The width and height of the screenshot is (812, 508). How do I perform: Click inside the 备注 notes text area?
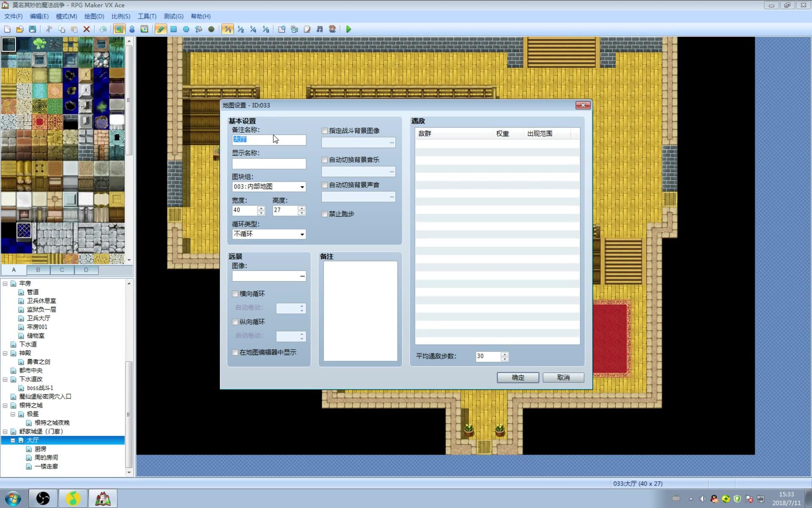tap(360, 311)
